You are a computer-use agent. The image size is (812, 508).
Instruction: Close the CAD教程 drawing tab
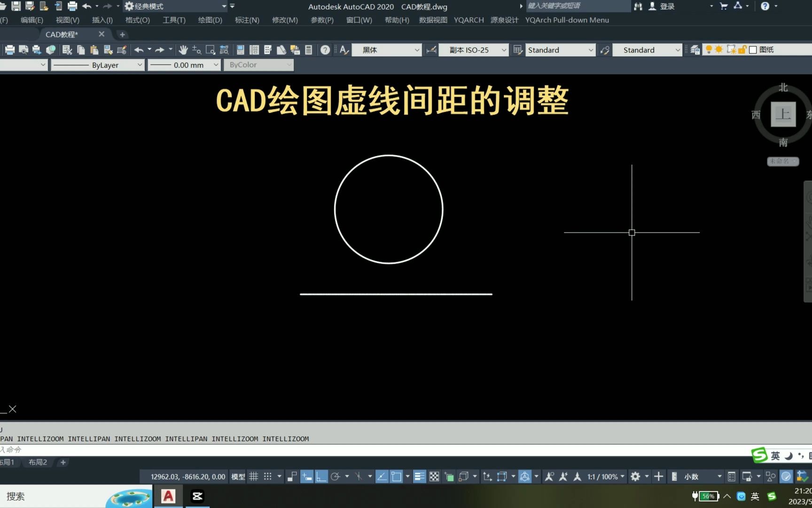click(x=101, y=34)
